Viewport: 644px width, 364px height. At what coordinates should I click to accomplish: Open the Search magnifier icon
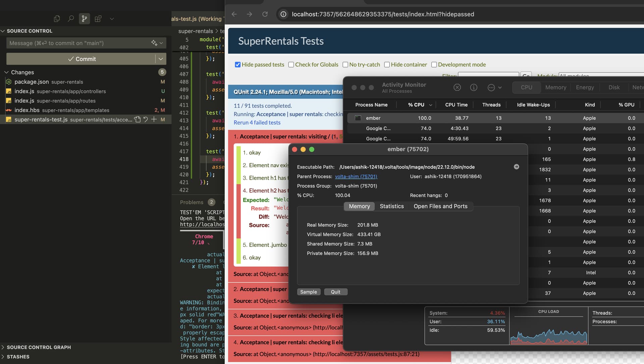click(x=71, y=19)
